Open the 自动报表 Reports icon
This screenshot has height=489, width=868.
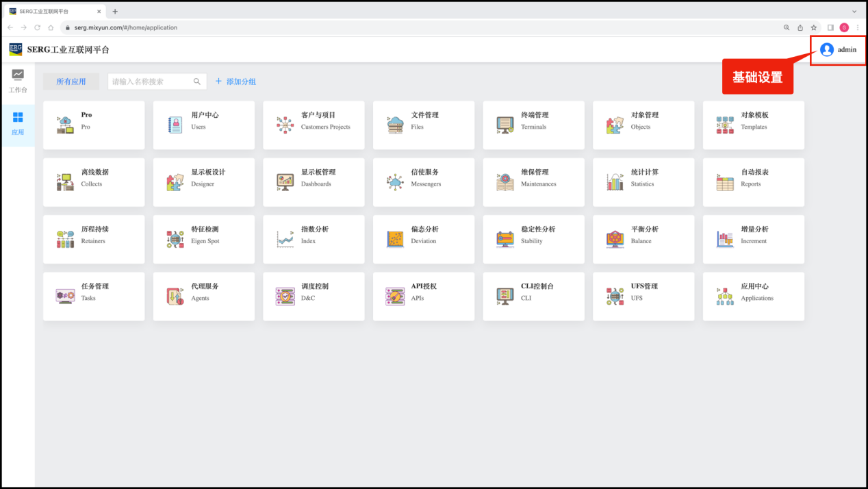[725, 182]
